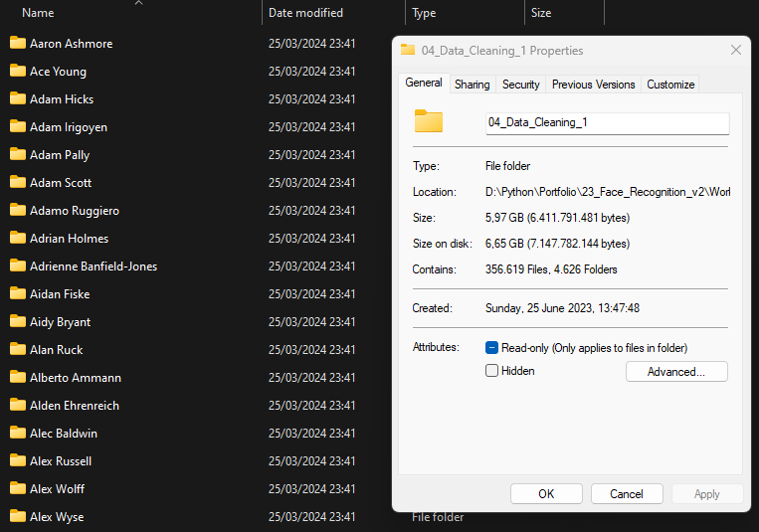Image resolution: width=759 pixels, height=532 pixels.
Task: Select the Adamo Ruggiero folder icon
Action: pyautogui.click(x=18, y=210)
